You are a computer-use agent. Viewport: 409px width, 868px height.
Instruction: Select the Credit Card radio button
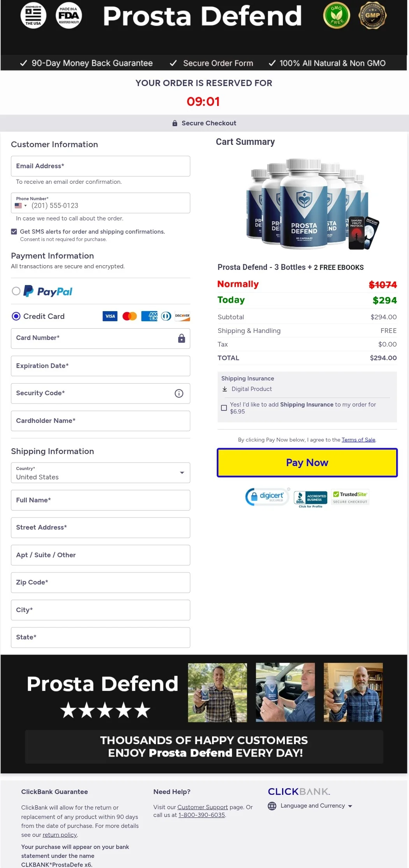[16, 316]
